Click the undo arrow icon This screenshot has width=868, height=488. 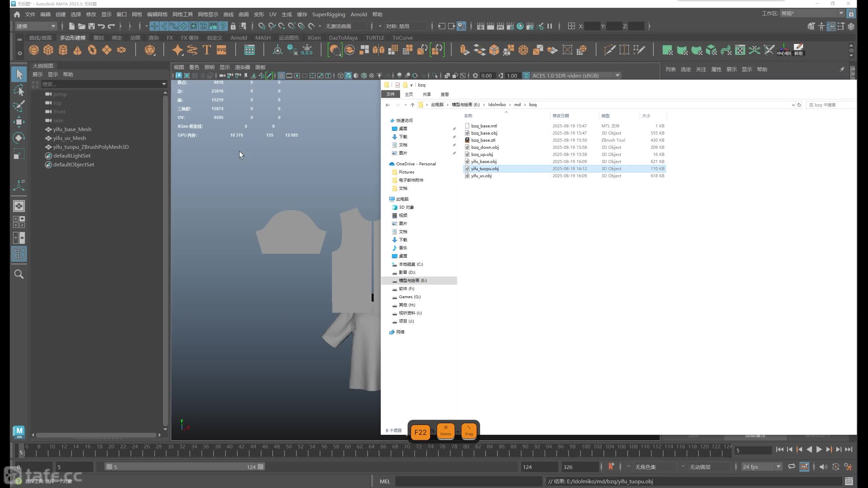point(101,26)
